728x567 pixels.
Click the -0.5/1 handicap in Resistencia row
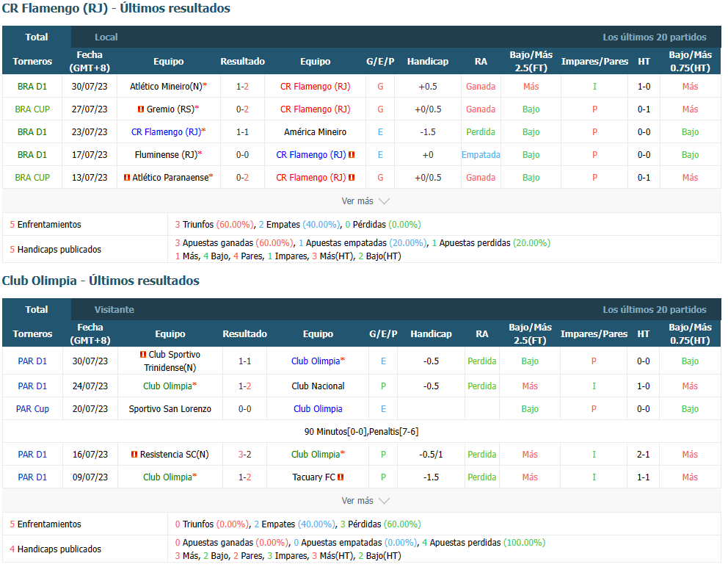[x=431, y=455]
